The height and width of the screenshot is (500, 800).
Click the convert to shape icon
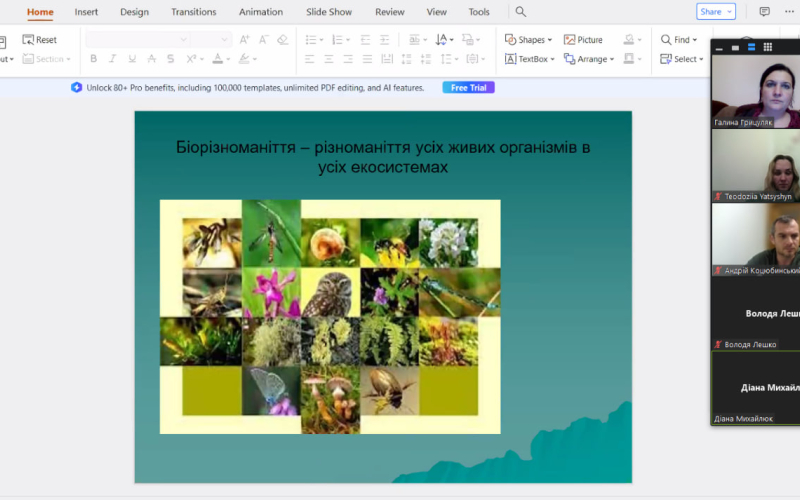467,39
